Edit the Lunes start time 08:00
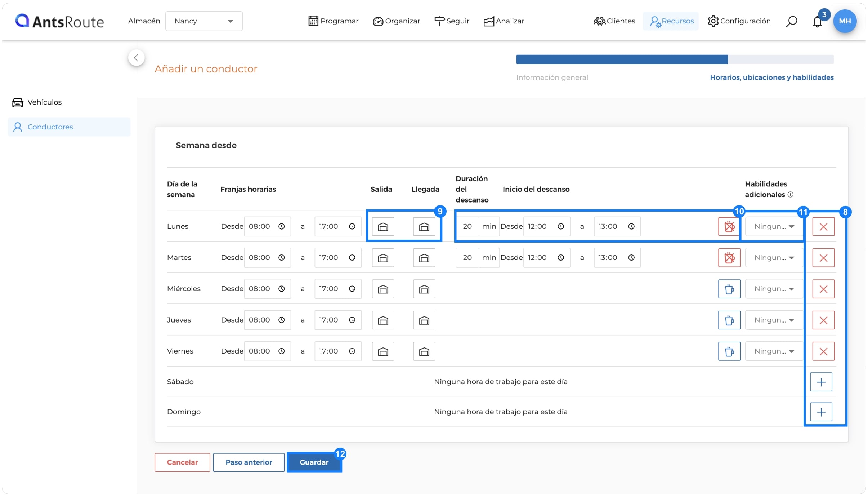This screenshot has width=868, height=497. (x=267, y=227)
